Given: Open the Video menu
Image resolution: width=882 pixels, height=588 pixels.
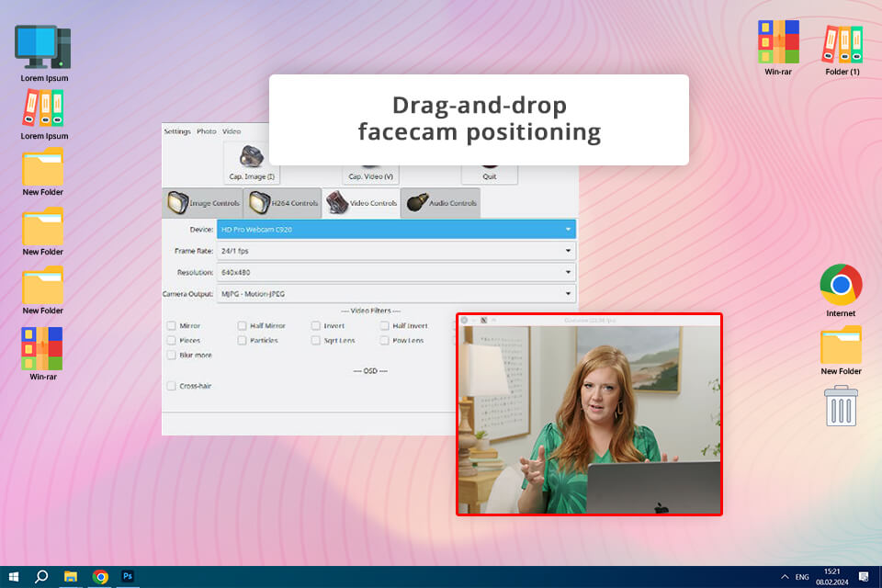Looking at the screenshot, I should click(232, 131).
